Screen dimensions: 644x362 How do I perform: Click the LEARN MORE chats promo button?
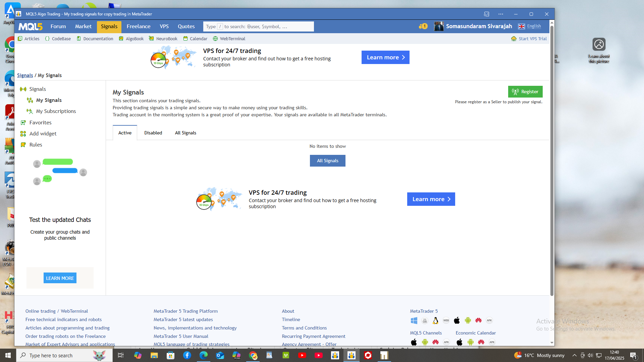click(60, 278)
